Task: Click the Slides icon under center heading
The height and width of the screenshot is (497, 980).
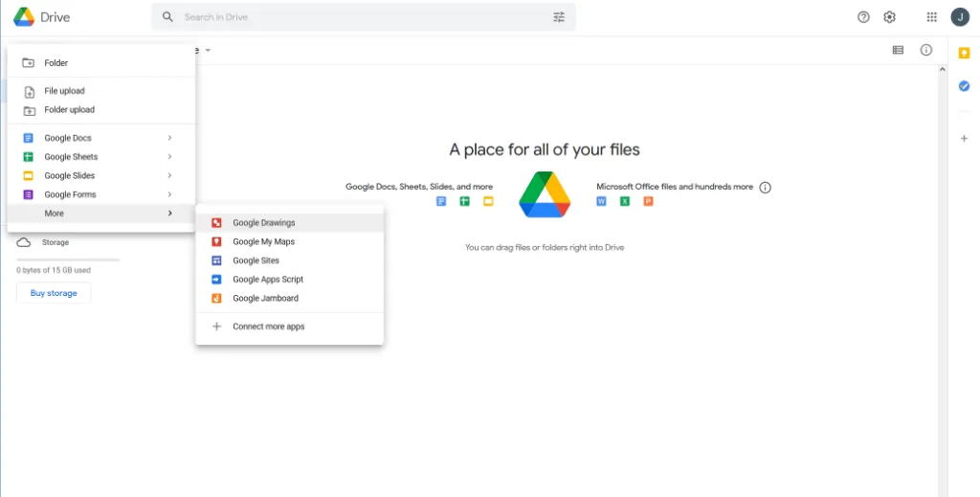Action: coord(488,201)
